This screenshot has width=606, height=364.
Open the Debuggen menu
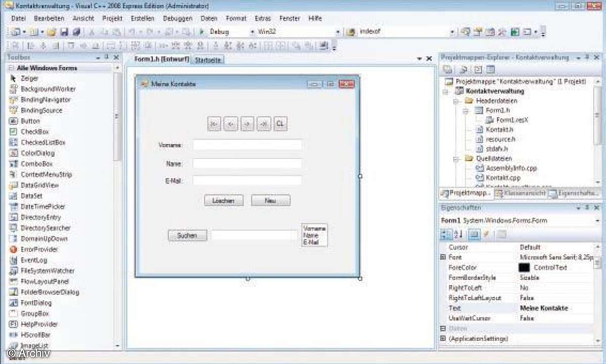tap(177, 18)
